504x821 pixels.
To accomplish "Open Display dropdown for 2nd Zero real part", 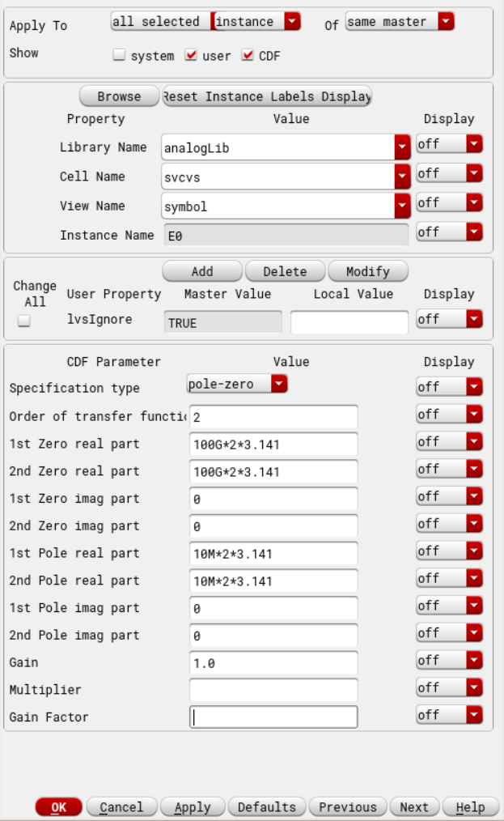I will [449, 469].
